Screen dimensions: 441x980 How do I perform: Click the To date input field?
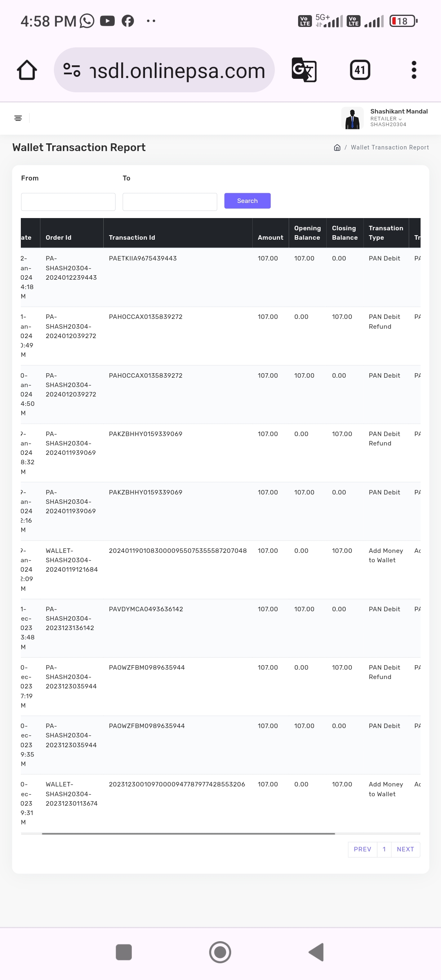[169, 202]
